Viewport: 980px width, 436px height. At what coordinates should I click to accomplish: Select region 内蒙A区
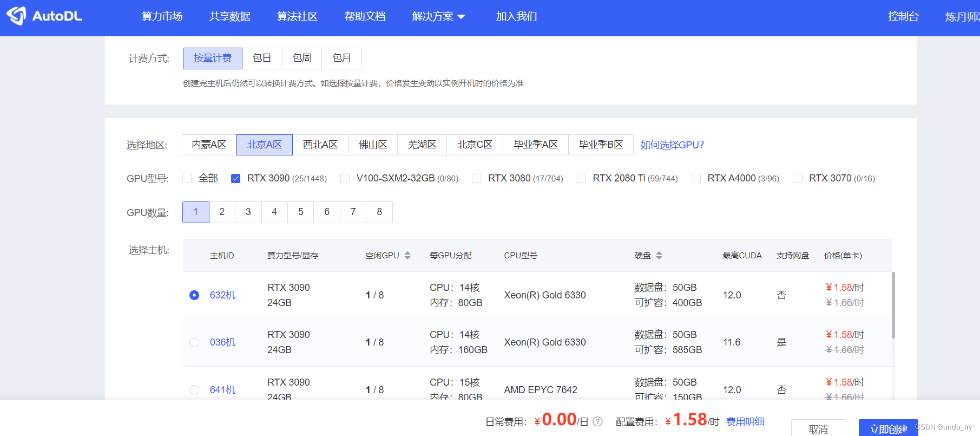coord(209,145)
